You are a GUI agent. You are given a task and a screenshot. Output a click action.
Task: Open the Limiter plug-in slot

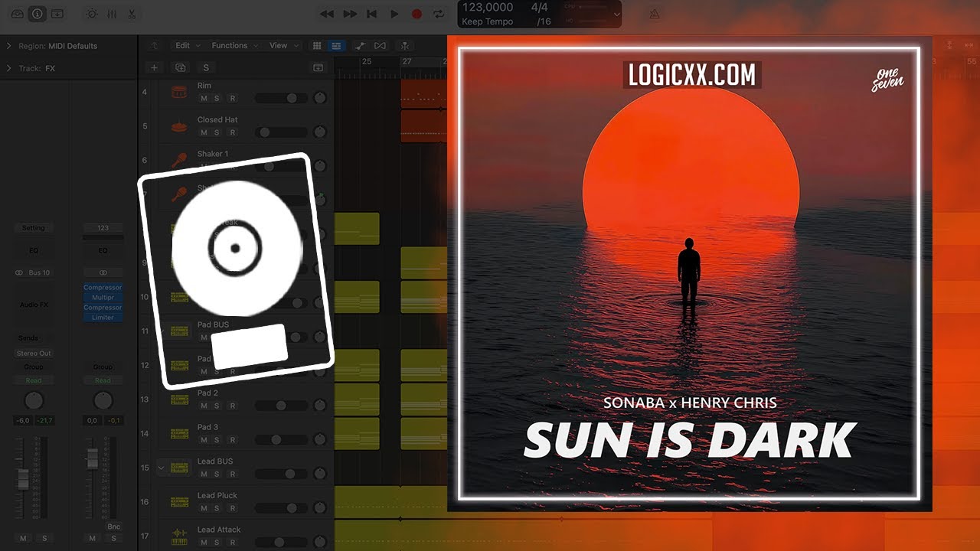(x=103, y=317)
